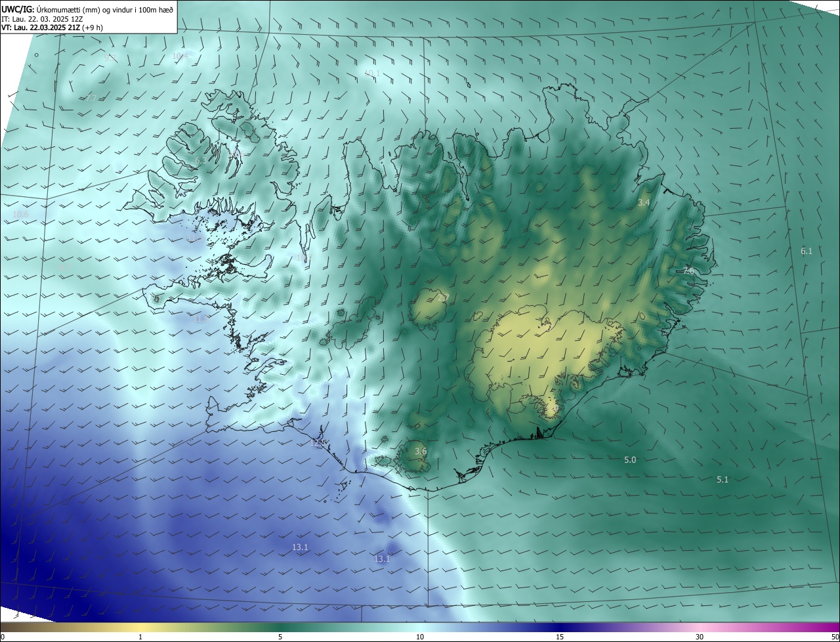Click the 10.1 value on the map
Viewport: 840px width, 642px height.
click(371, 73)
